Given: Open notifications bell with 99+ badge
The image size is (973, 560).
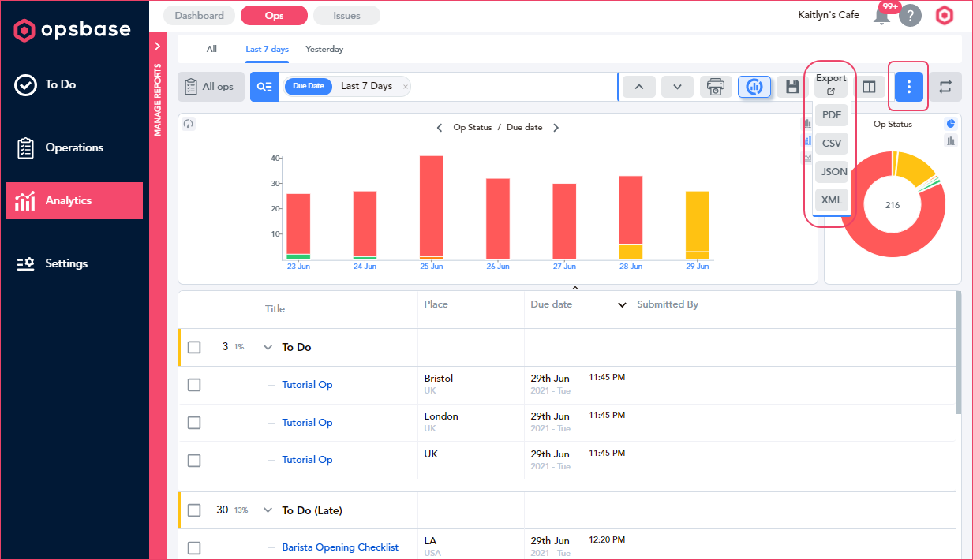Looking at the screenshot, I should [x=882, y=16].
